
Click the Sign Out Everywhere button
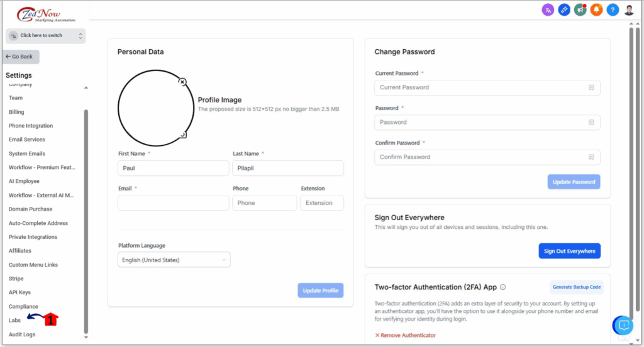(x=569, y=251)
